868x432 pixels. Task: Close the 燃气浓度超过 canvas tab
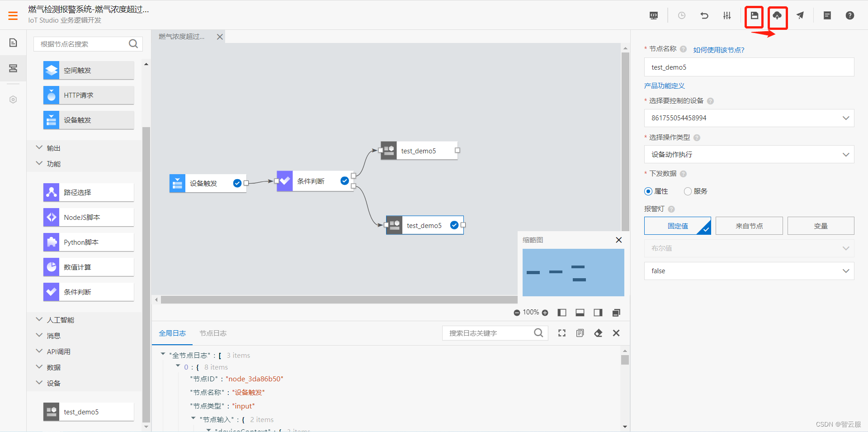(220, 37)
